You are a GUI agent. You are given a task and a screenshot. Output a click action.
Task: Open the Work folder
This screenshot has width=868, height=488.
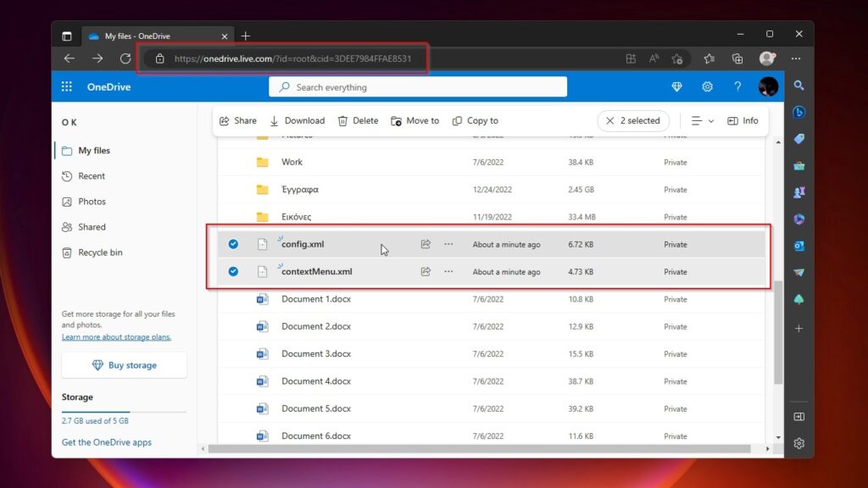(x=292, y=162)
